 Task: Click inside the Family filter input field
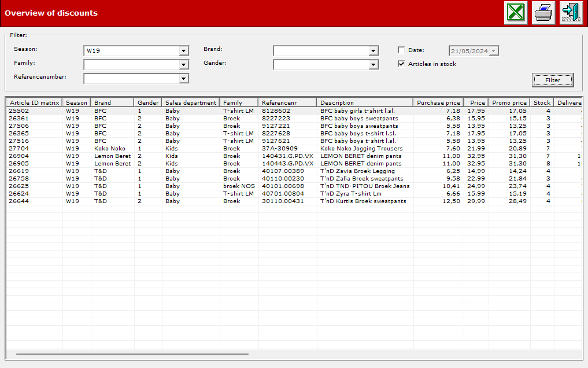click(x=132, y=65)
